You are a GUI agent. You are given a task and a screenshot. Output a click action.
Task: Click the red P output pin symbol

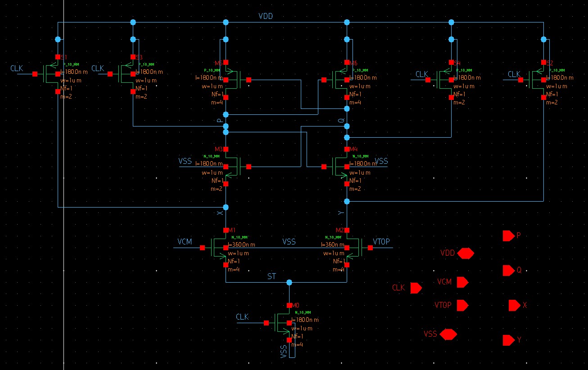tap(508, 235)
